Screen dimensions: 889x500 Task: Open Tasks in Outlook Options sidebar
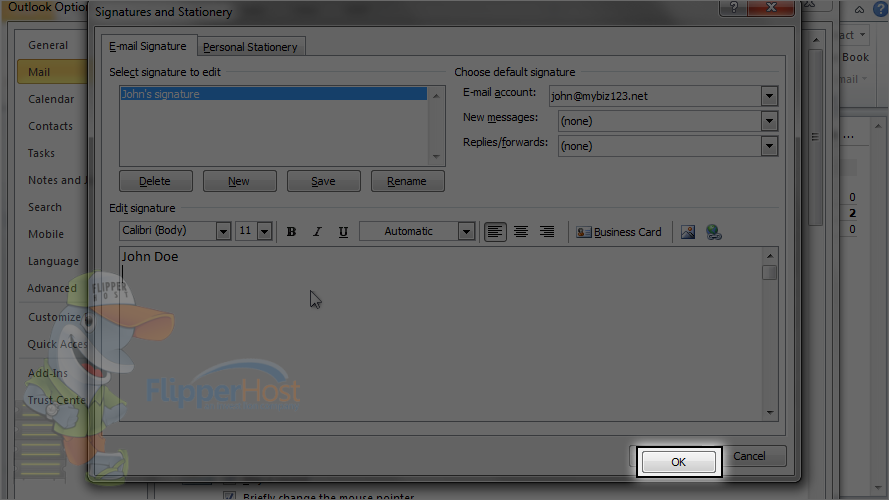click(x=41, y=153)
